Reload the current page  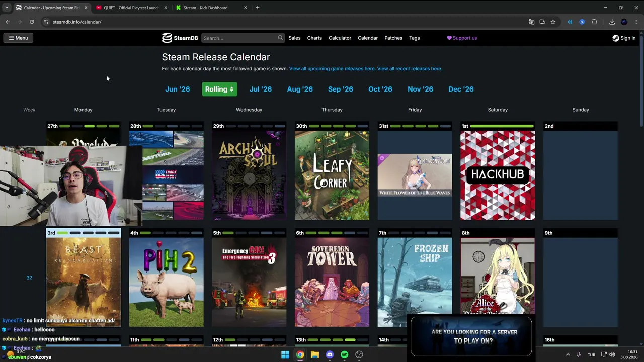[x=32, y=22]
